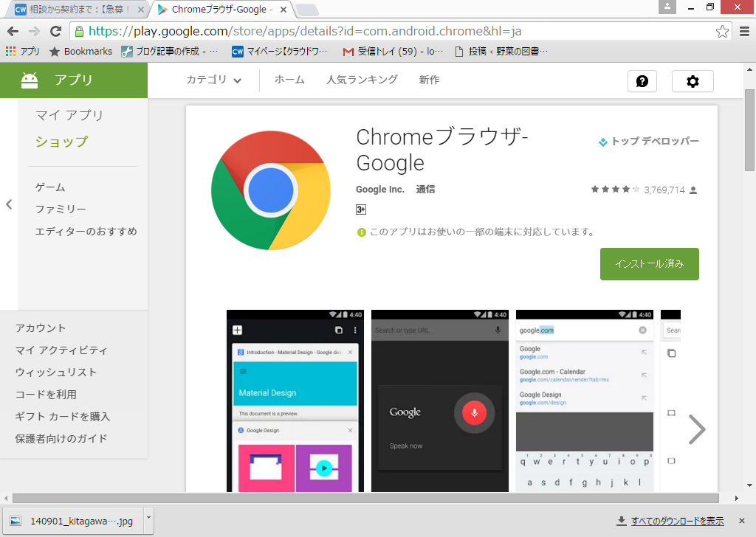Click the address bar URL field
This screenshot has width=756, height=537.
coord(400,31)
